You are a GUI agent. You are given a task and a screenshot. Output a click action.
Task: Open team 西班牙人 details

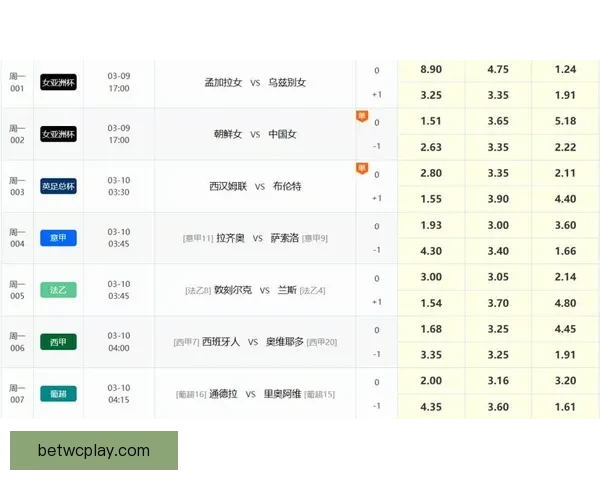pyautogui.click(x=221, y=342)
